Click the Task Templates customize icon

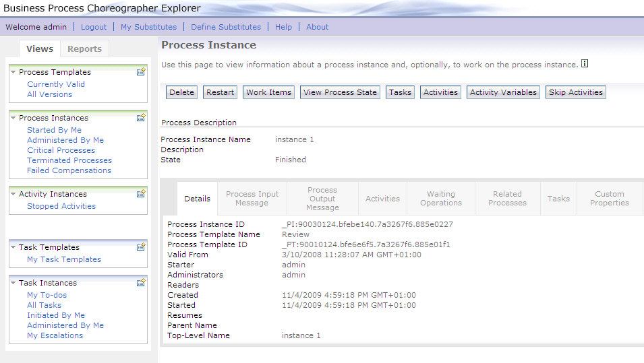(x=141, y=247)
